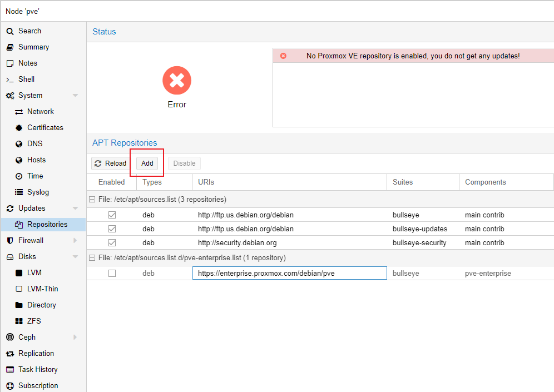Viewport: 554px width, 392px height.
Task: Open the Shell console
Action: [43, 80]
